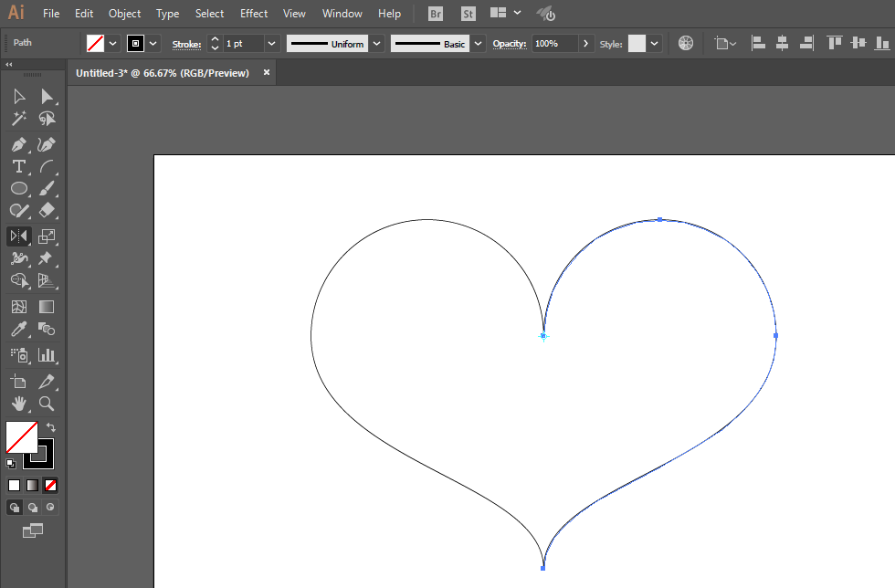Open the Opacity panel link
The height and width of the screenshot is (588, 895).
510,44
